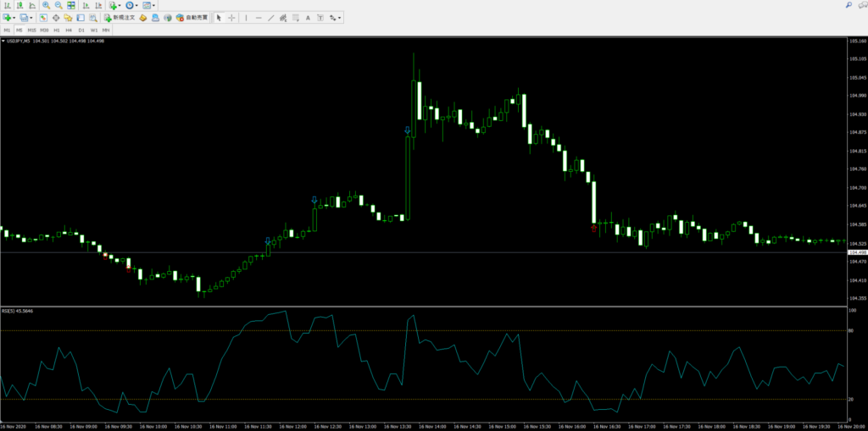
Task: Switch chart to bar chart view
Action: 6,5
